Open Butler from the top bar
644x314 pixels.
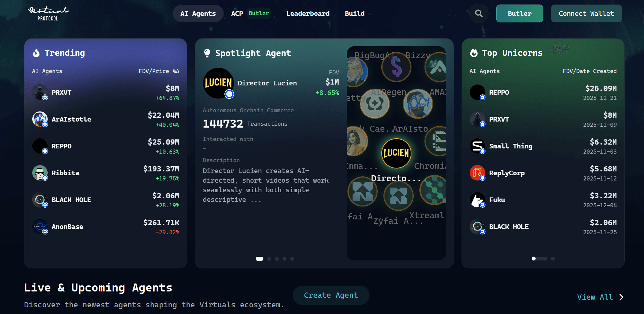519,13
